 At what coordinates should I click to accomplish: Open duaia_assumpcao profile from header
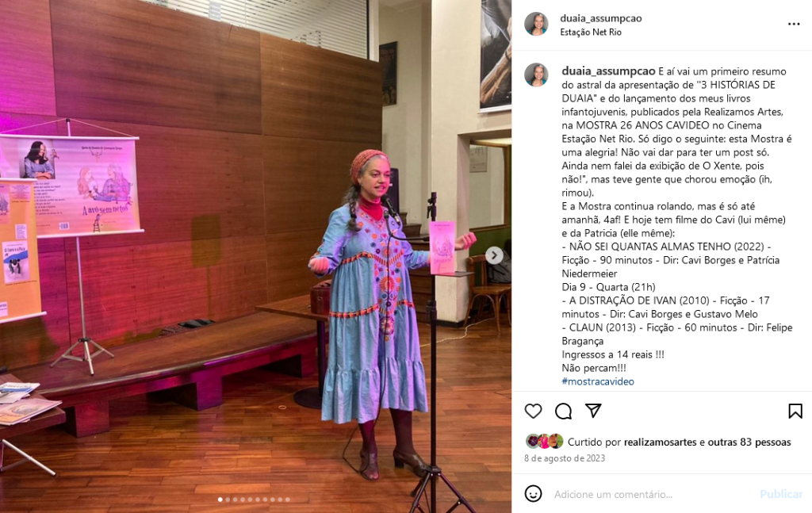pos(601,18)
